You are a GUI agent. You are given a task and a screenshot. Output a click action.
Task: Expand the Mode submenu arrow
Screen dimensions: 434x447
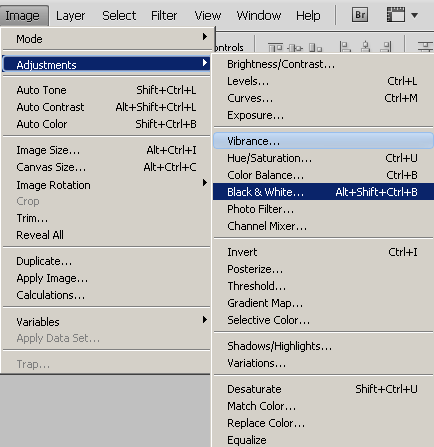(205, 37)
